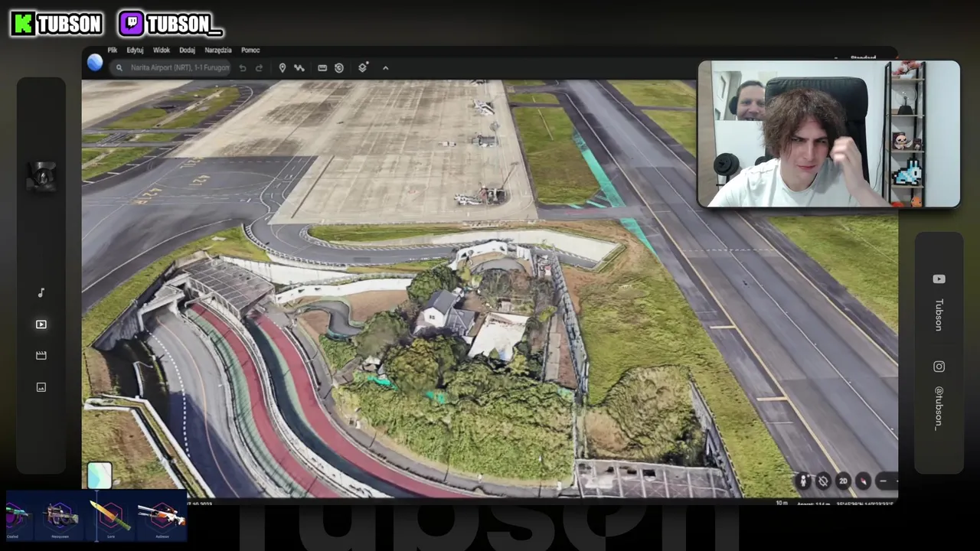The width and height of the screenshot is (980, 551).
Task: Open the Pomoc menu
Action: click(x=250, y=51)
